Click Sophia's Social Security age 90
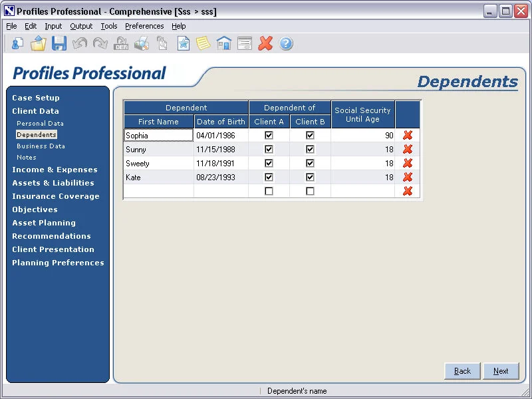The width and height of the screenshot is (532, 399). 362,136
